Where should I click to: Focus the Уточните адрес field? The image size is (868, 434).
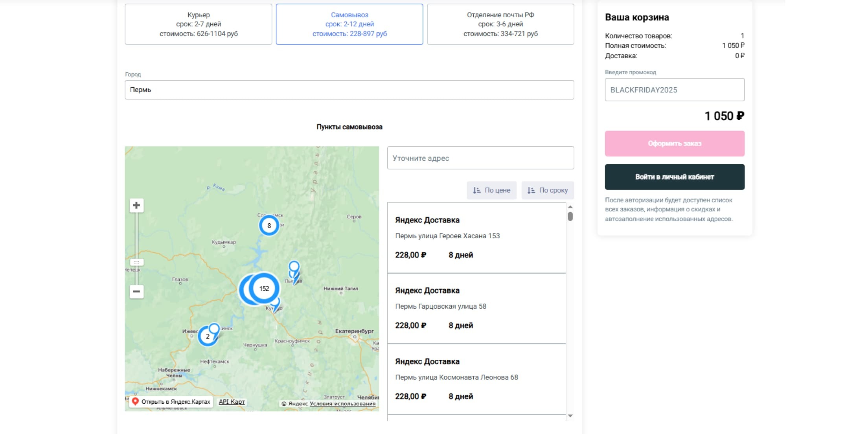[x=480, y=158]
